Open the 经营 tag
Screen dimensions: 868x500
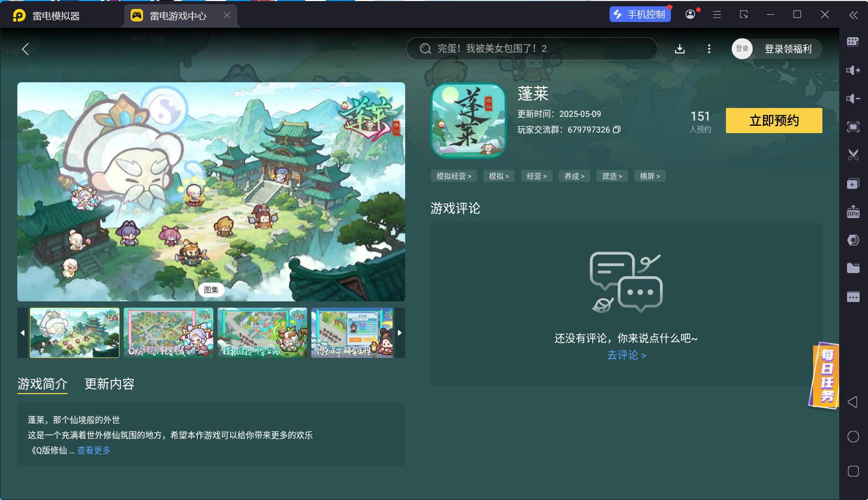click(x=537, y=176)
